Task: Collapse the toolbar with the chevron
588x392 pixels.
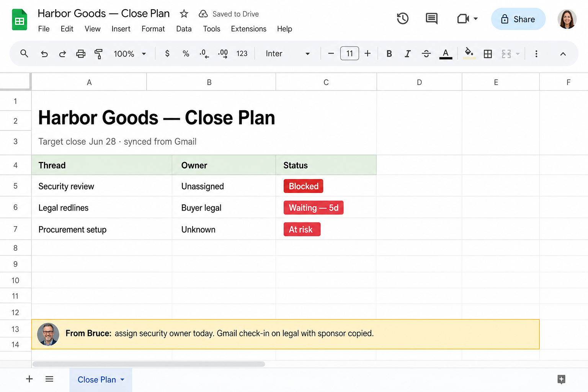Action: (563, 54)
